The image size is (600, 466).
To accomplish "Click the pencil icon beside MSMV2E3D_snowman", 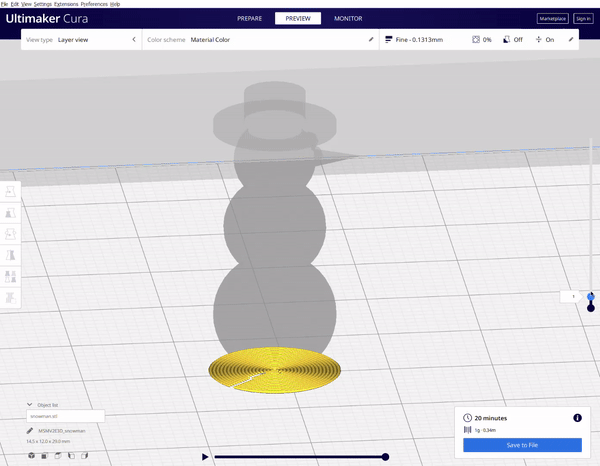I will (x=31, y=430).
